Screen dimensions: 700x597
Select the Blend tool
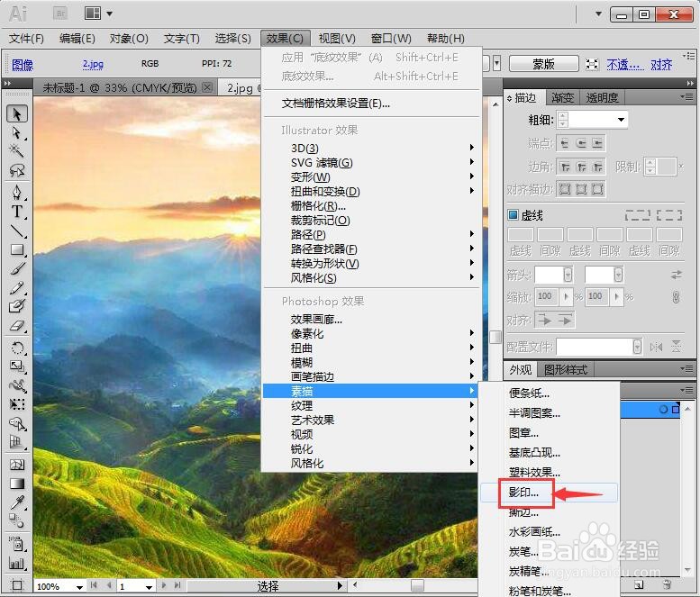17,520
